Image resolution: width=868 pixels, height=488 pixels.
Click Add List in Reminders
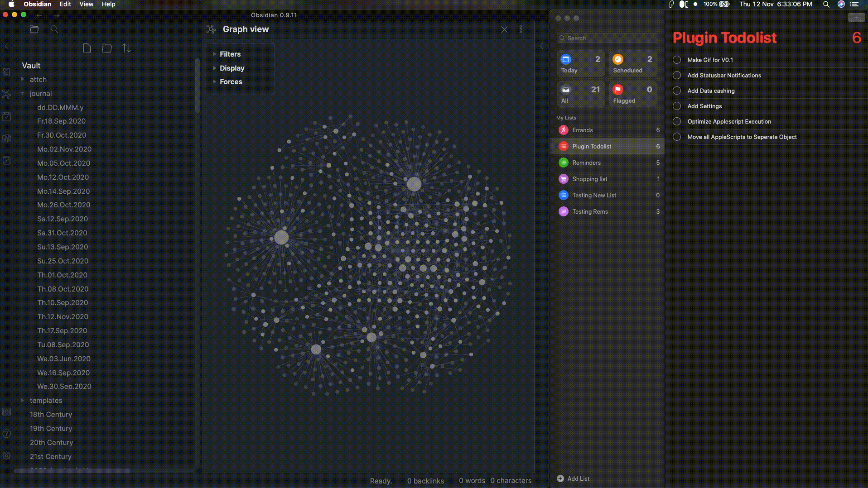point(573,478)
